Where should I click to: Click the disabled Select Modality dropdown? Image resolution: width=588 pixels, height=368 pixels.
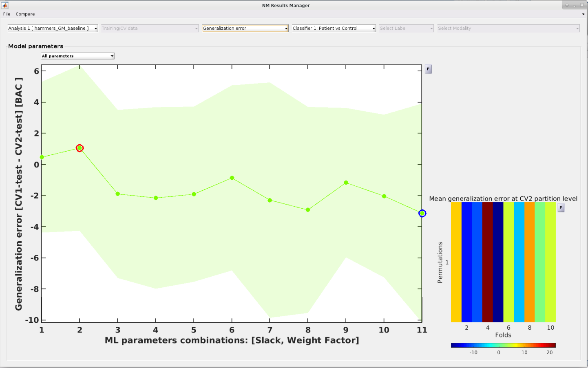[x=508, y=28]
